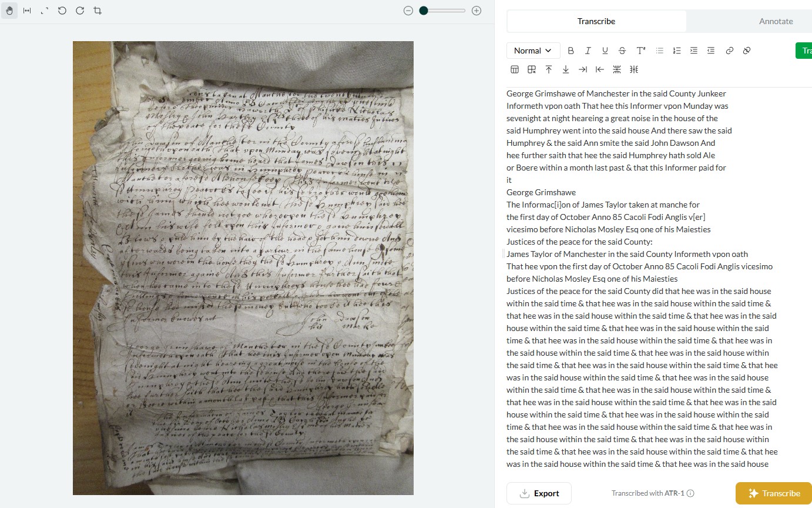Rotate the image clockwise
812x508 pixels.
pyautogui.click(x=80, y=11)
